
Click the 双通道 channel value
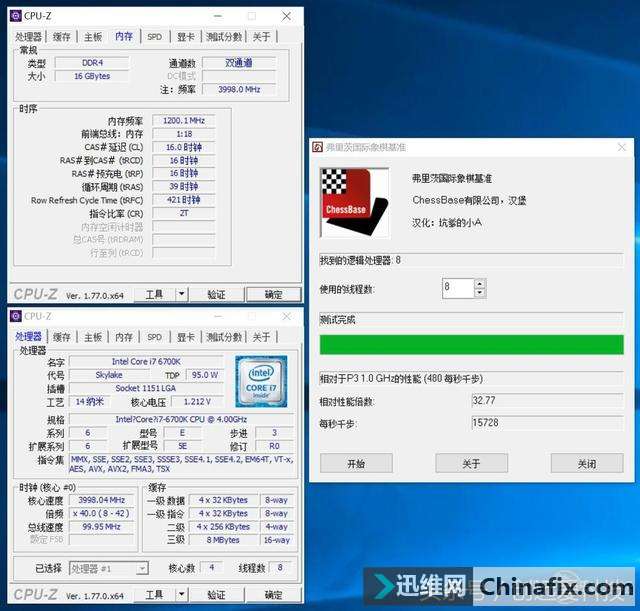tap(239, 63)
